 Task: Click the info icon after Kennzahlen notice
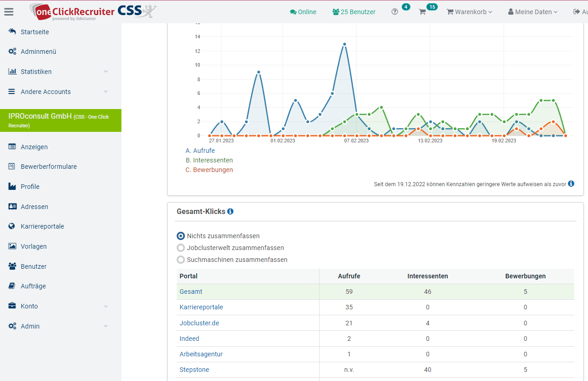pos(571,184)
